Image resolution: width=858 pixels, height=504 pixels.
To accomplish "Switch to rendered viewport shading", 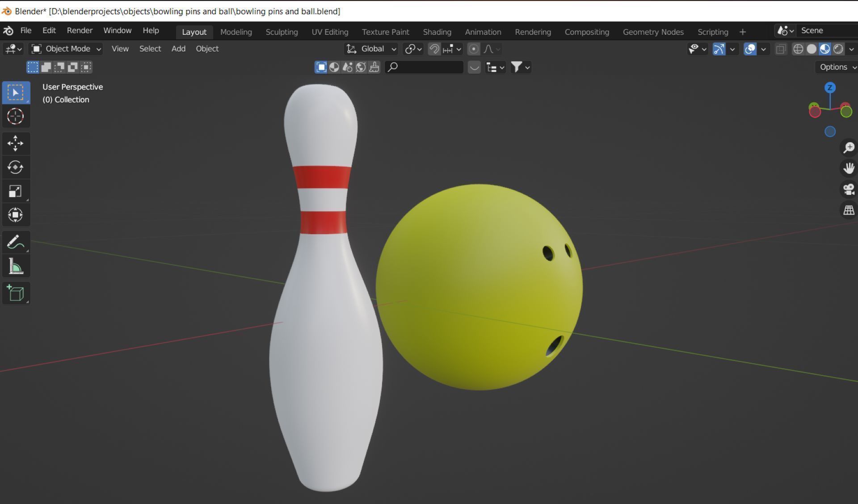I will [x=838, y=49].
